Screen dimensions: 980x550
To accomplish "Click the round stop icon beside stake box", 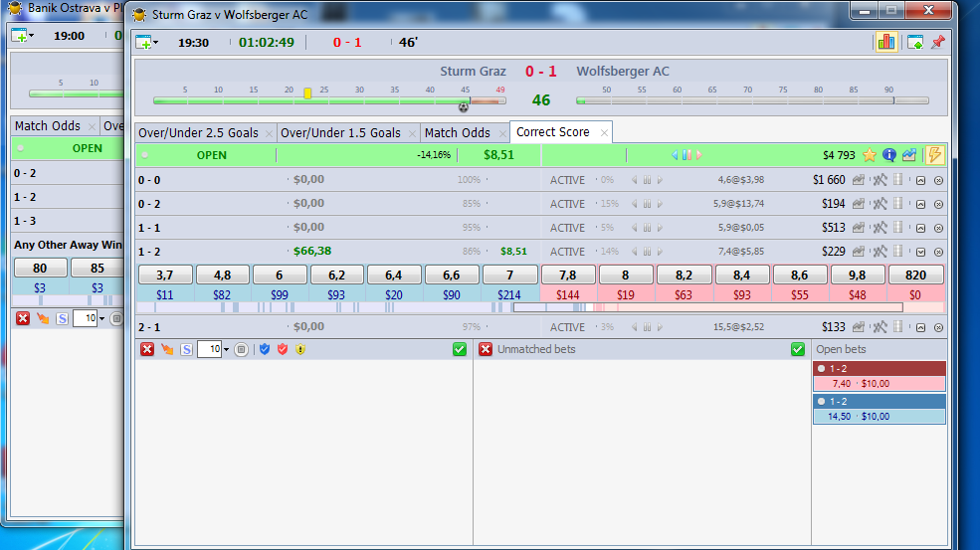I will 241,349.
